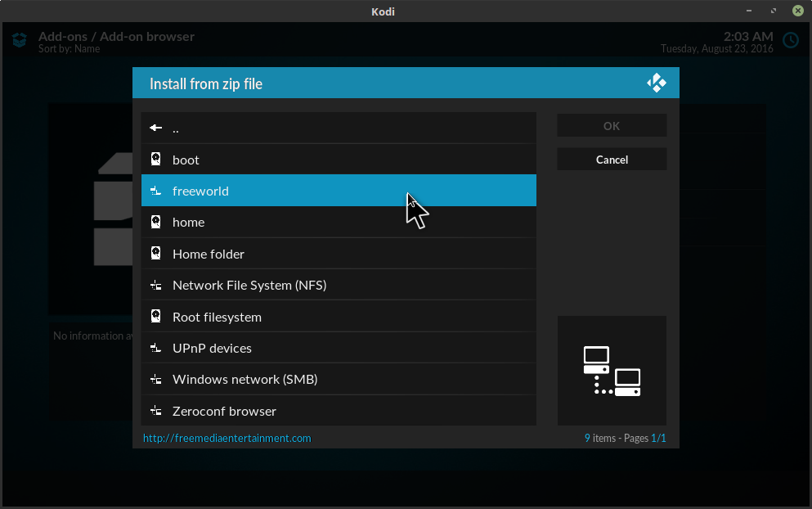This screenshot has width=812, height=509.
Task: Click the Kodi logo in dialog header
Action: (656, 83)
